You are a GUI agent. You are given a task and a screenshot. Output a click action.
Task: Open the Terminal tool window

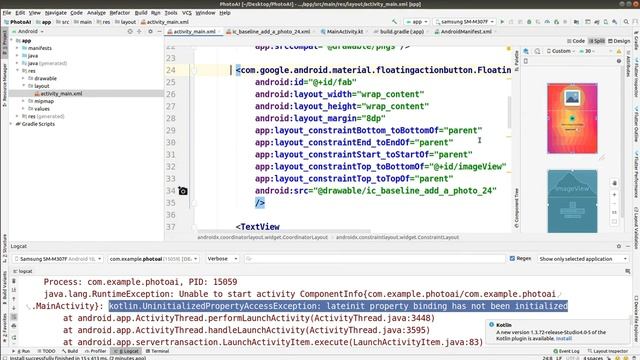click(x=157, y=351)
